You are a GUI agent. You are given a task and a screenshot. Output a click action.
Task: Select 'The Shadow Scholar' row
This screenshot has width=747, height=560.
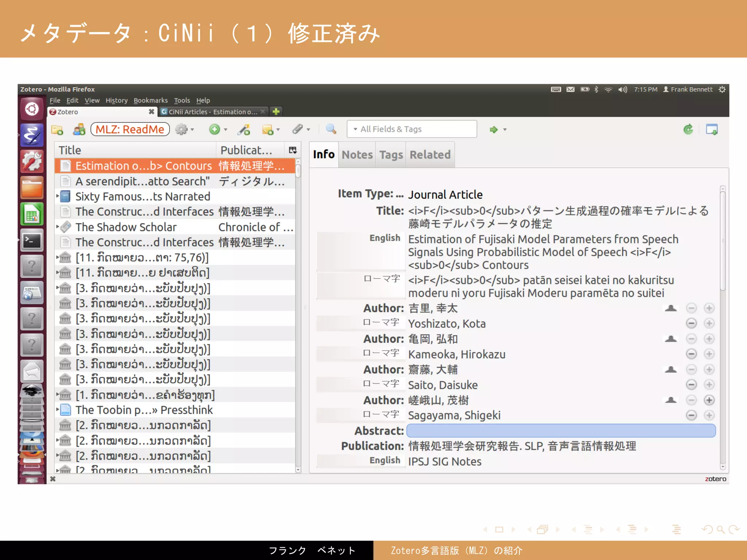point(175,227)
